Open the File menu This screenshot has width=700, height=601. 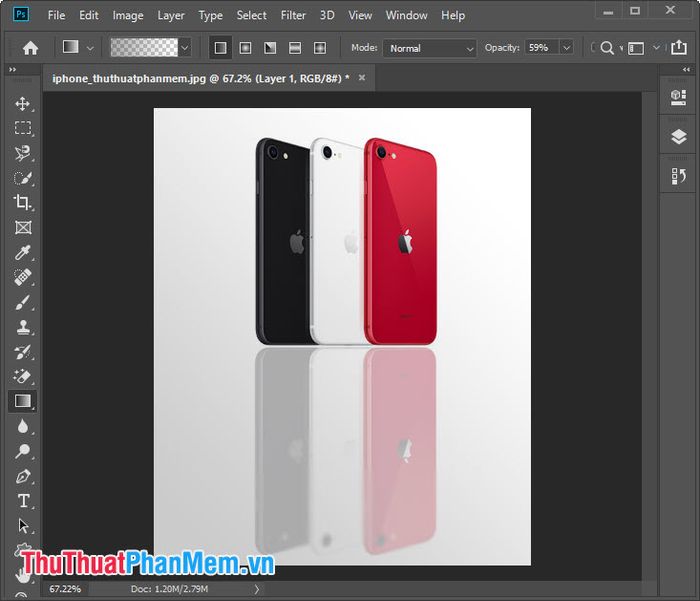56,15
